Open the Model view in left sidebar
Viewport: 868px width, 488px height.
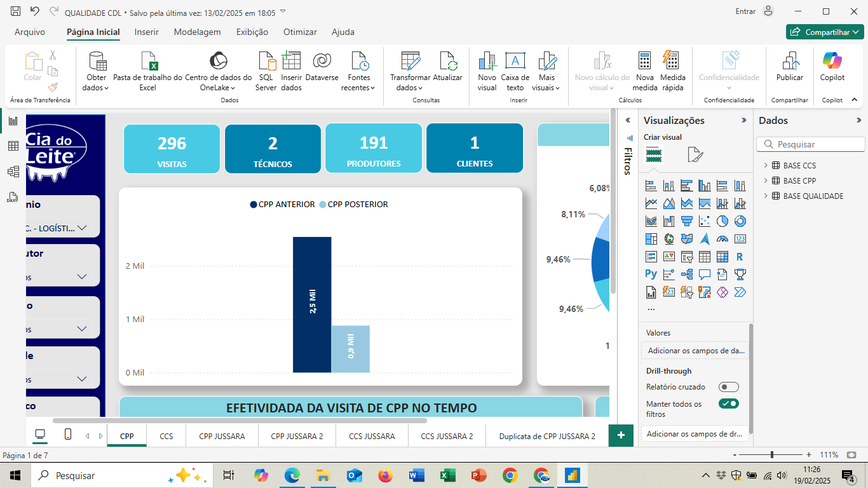pos(13,172)
